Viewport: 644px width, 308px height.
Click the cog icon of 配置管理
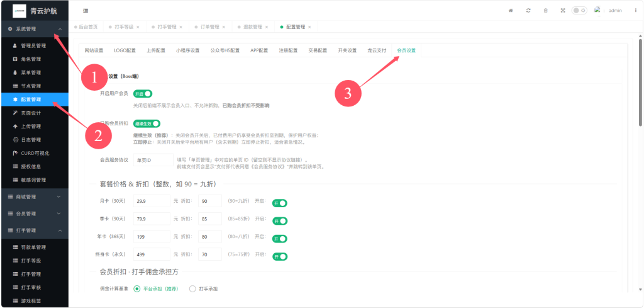[x=15, y=100]
